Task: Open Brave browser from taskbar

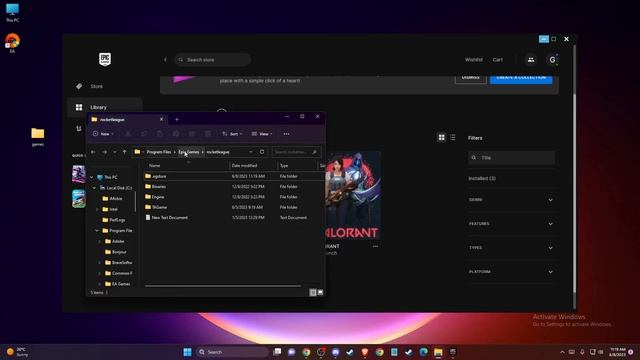Action: pos(364,352)
